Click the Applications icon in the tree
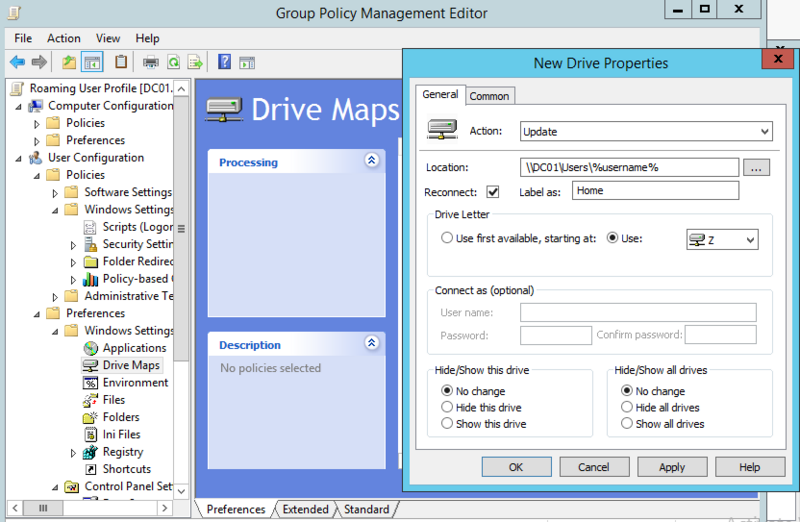Image resolution: width=800 pixels, height=522 pixels. (x=90, y=348)
